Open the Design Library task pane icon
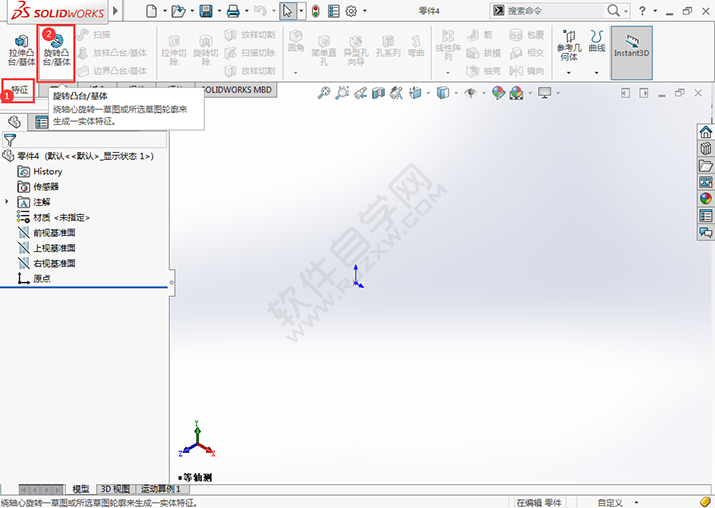Screen dimensions: 715x508 click(x=706, y=148)
